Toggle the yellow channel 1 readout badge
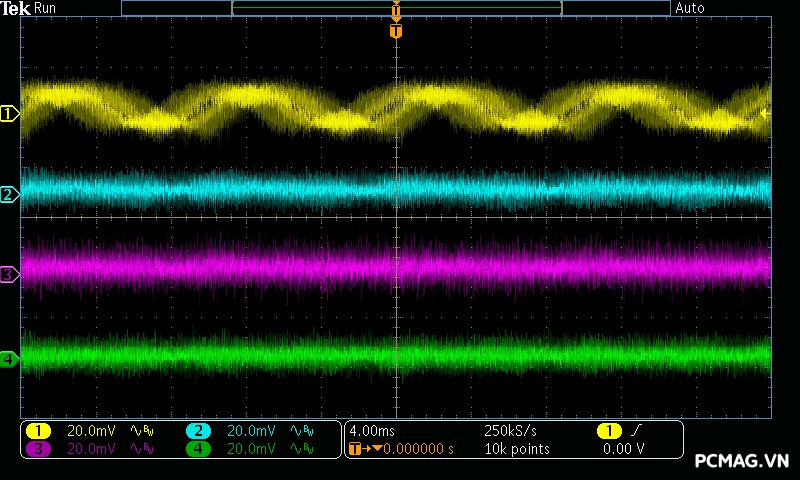 coord(38,430)
